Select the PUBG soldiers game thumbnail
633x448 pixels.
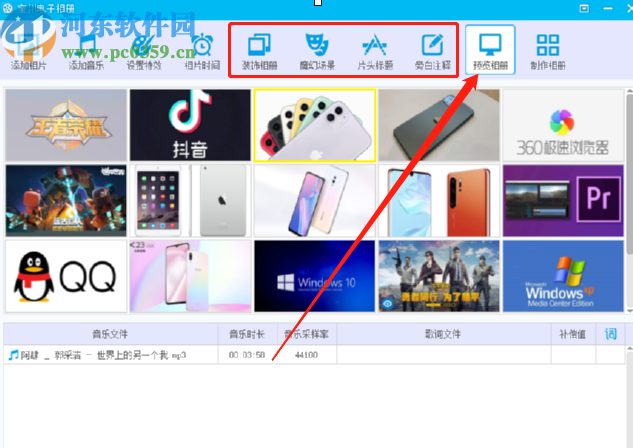[x=439, y=276]
